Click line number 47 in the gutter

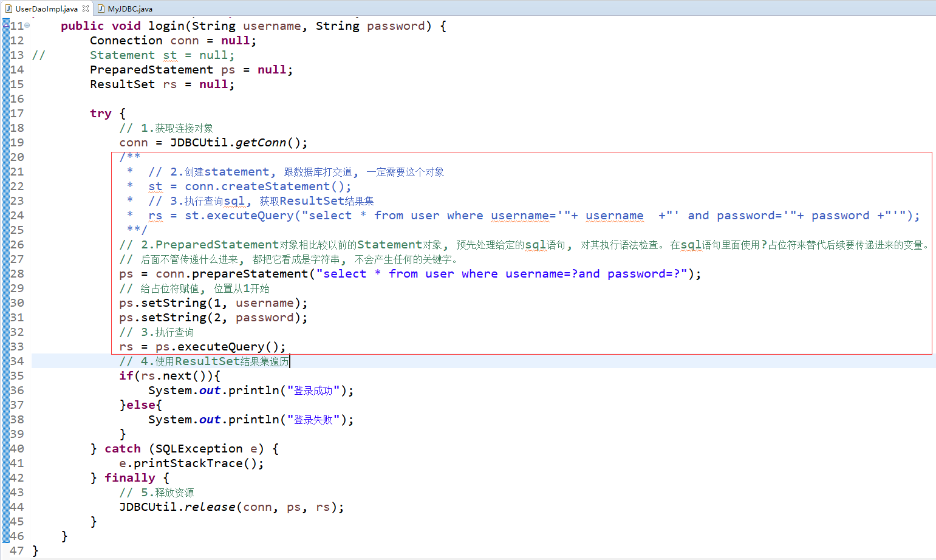point(17,551)
